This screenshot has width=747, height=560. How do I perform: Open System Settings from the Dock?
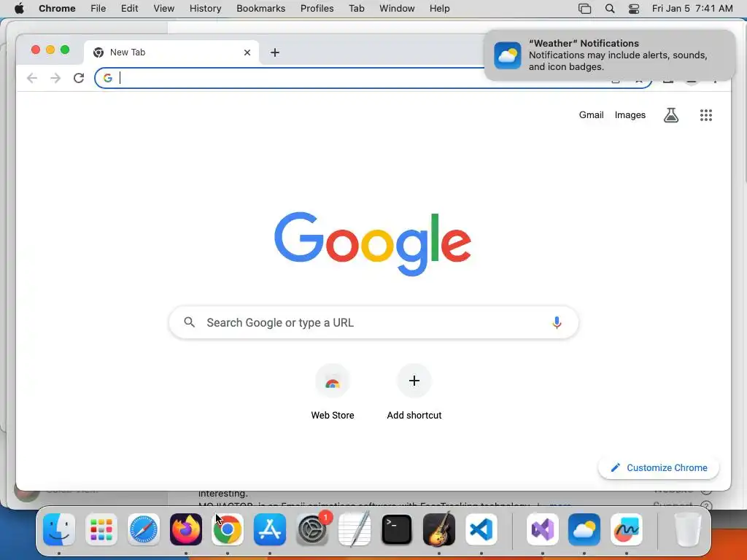[312, 529]
